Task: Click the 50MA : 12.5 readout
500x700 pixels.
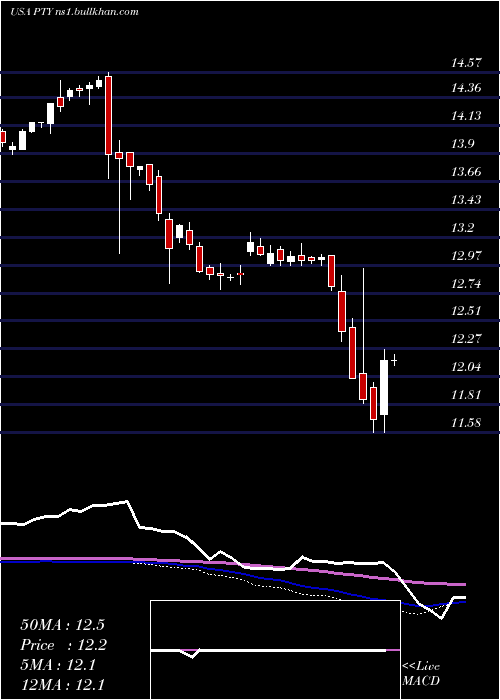Action: point(62,625)
